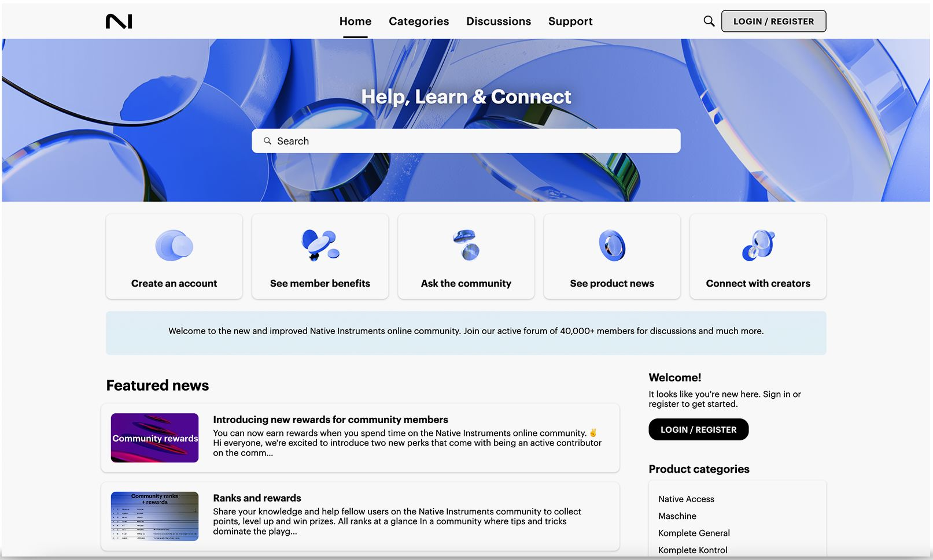Click the Create an account bubble icon
This screenshot has width=933, height=560.
[x=174, y=246]
